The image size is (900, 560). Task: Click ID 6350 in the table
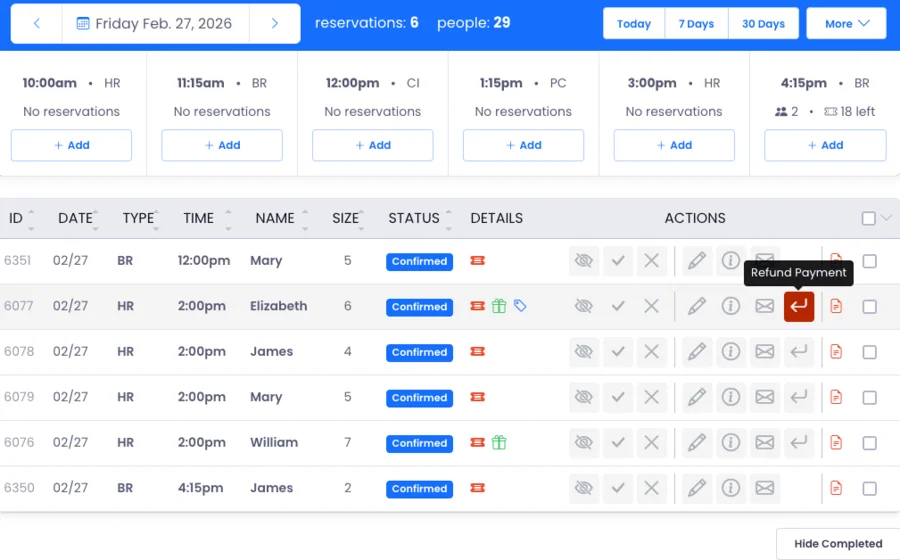tap(19, 488)
